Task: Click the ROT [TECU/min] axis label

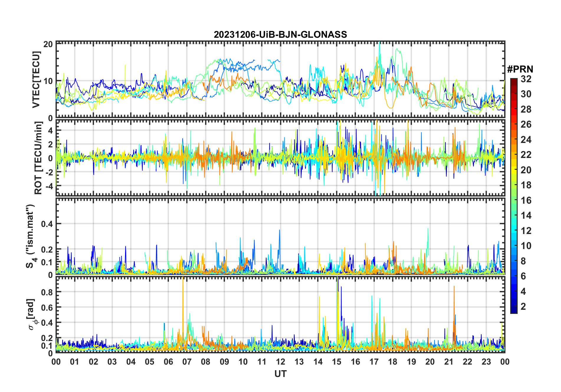Action: tap(38, 158)
